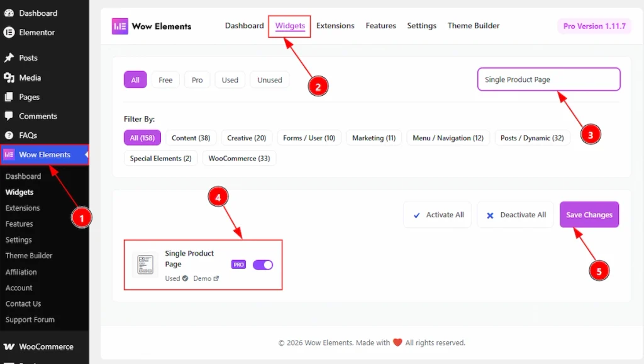This screenshot has width=644, height=364.
Task: Open Settings in Wow Elements submenu
Action: point(18,240)
